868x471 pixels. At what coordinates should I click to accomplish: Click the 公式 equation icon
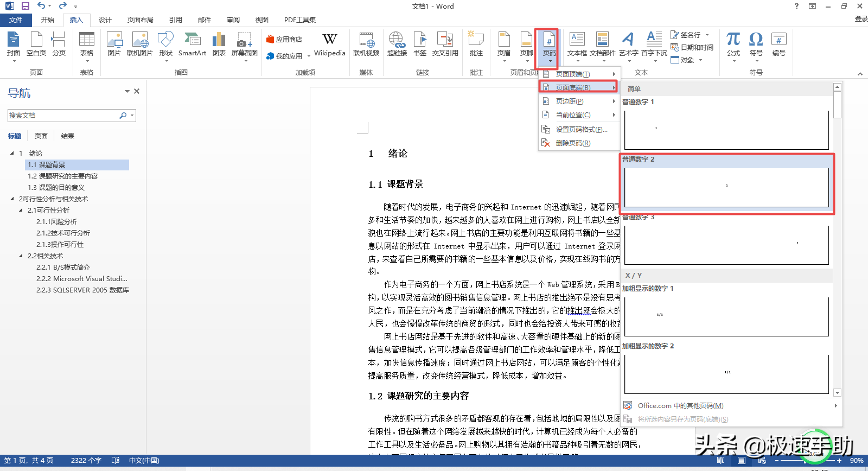733,43
